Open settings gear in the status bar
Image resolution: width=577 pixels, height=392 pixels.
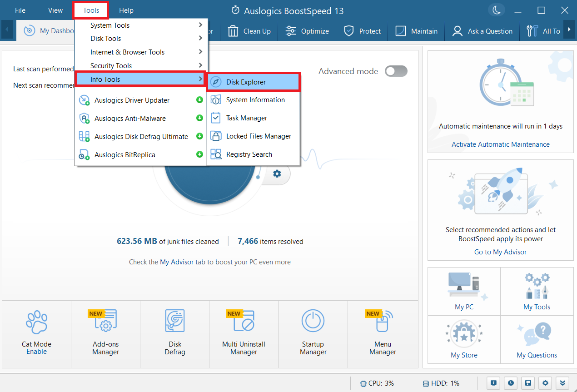tap(545, 383)
